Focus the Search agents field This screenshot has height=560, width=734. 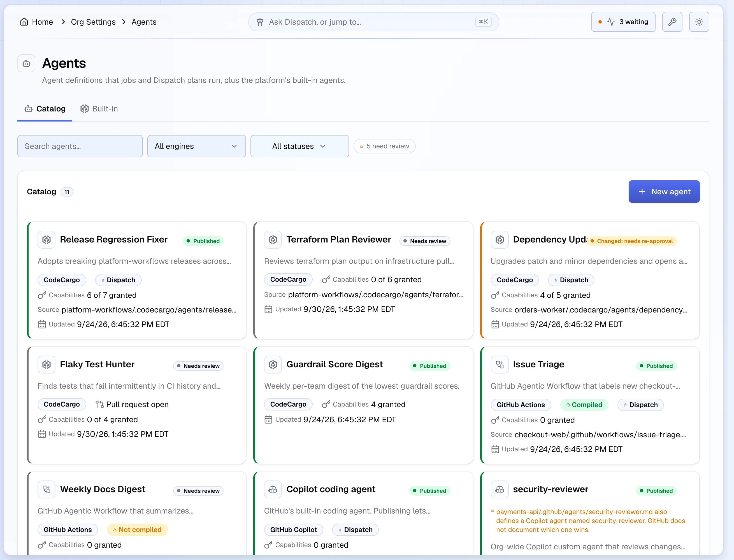80,146
